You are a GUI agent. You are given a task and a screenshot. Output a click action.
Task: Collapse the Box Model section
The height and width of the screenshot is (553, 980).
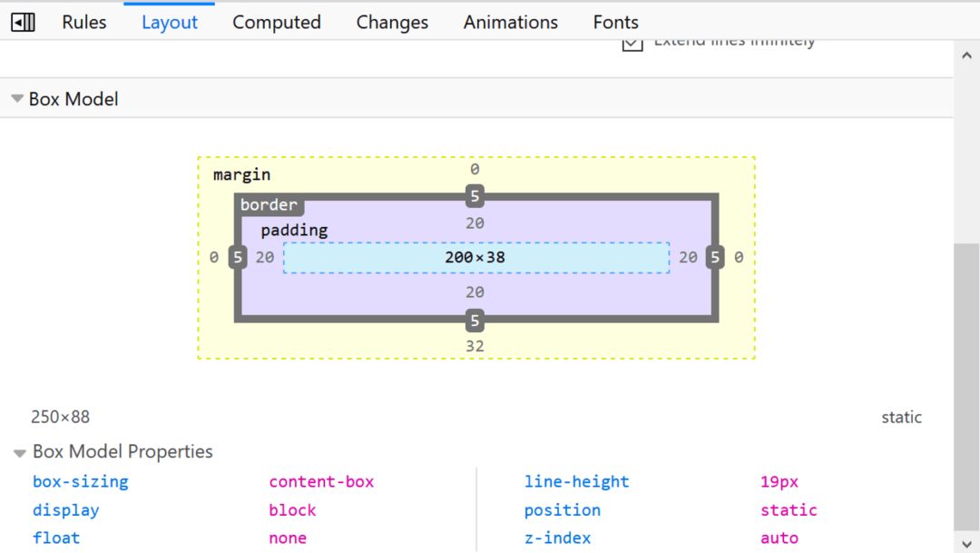point(17,99)
